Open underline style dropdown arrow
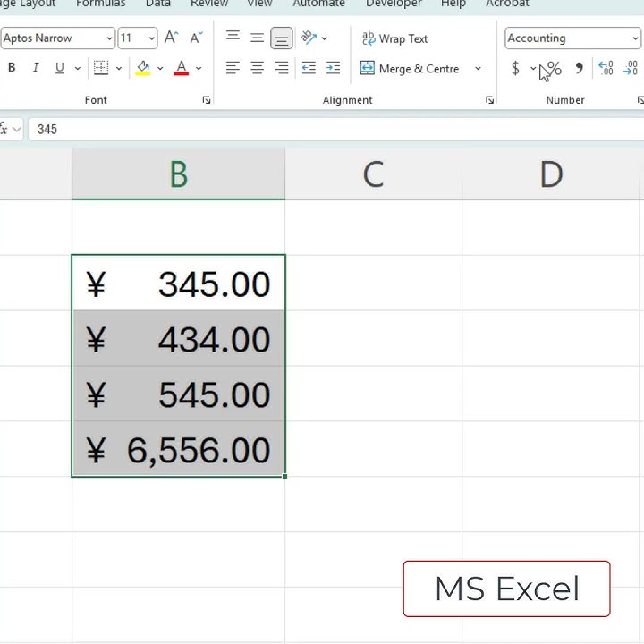Viewport: 644px width, 644px height. pyautogui.click(x=78, y=68)
